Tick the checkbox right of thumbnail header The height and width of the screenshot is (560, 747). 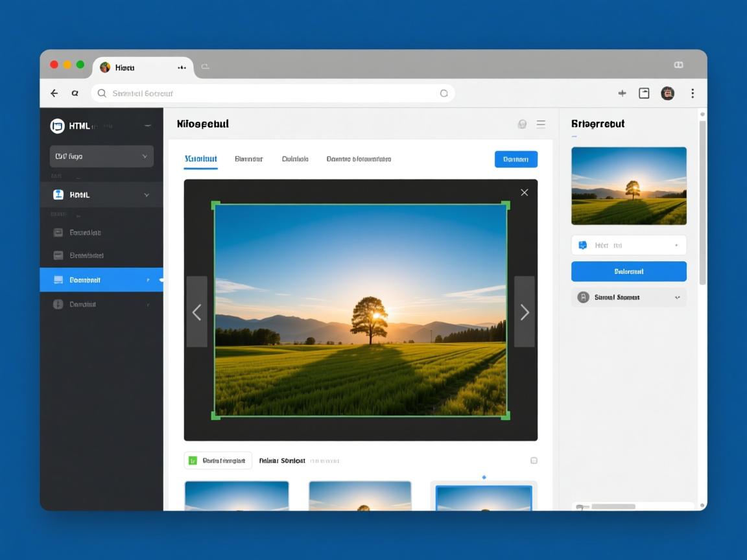tap(534, 461)
